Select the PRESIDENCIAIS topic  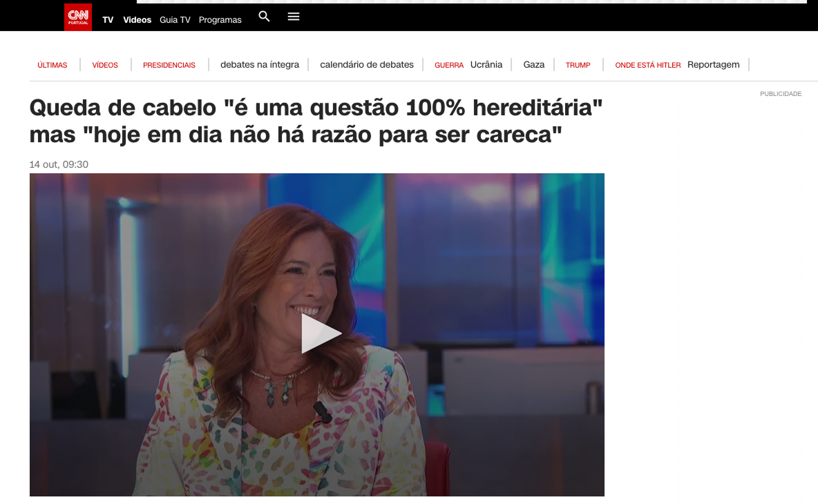tap(169, 65)
